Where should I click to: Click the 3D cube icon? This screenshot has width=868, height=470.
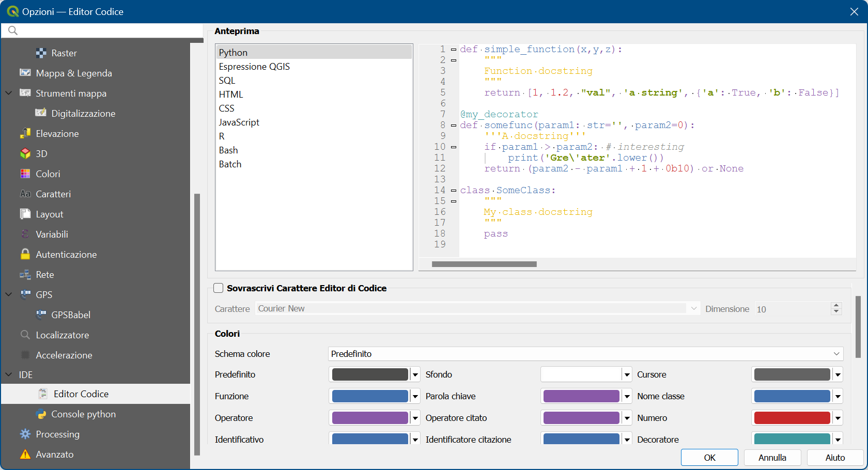click(25, 153)
